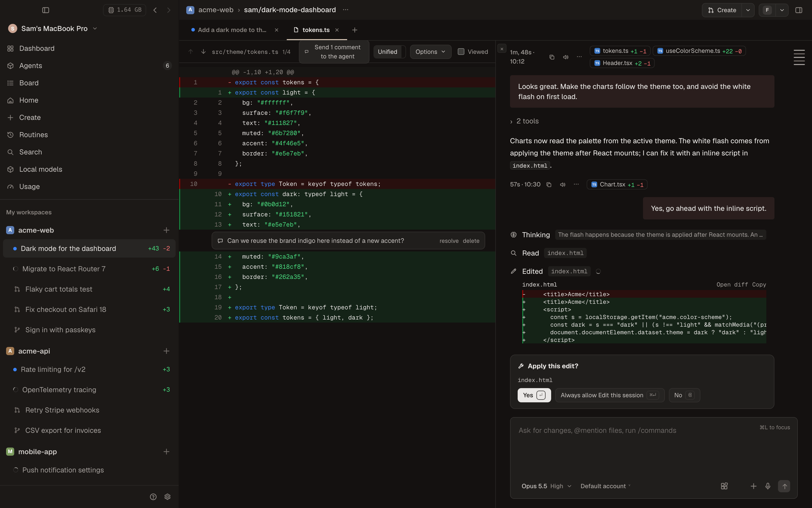Image resolution: width=812 pixels, height=508 pixels.
Task: Click No to reject the edit
Action: pos(684,395)
